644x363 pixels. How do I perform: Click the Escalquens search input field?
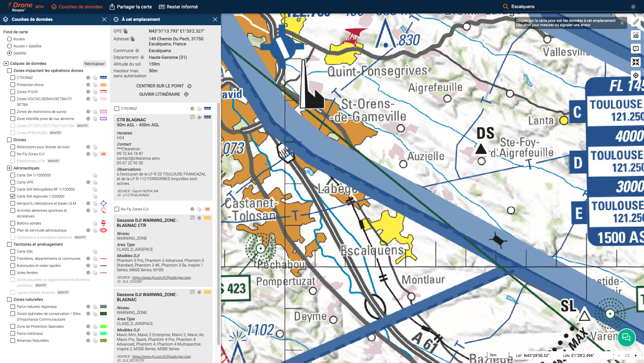(x=569, y=7)
